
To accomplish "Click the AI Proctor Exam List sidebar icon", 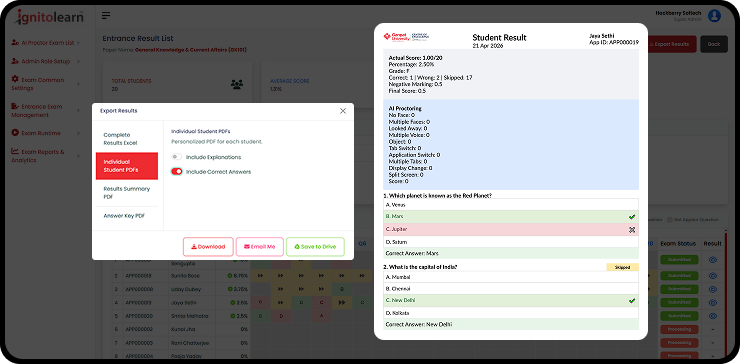I will [x=15, y=42].
